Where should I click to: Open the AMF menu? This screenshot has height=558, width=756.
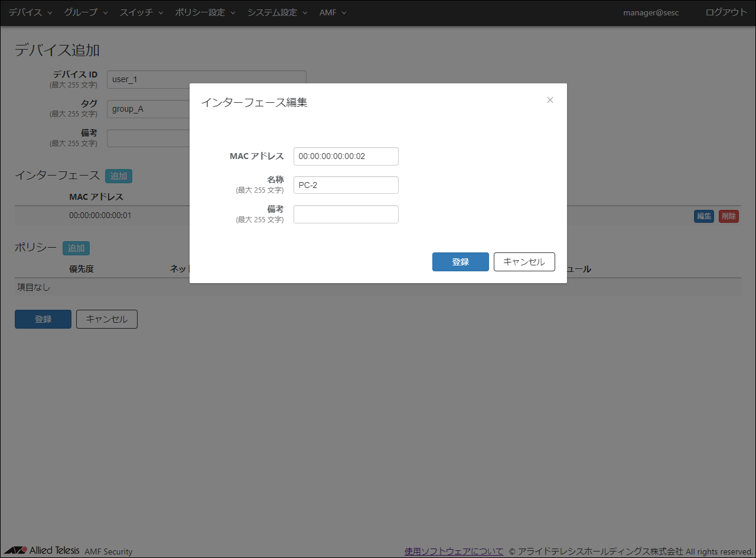click(333, 12)
